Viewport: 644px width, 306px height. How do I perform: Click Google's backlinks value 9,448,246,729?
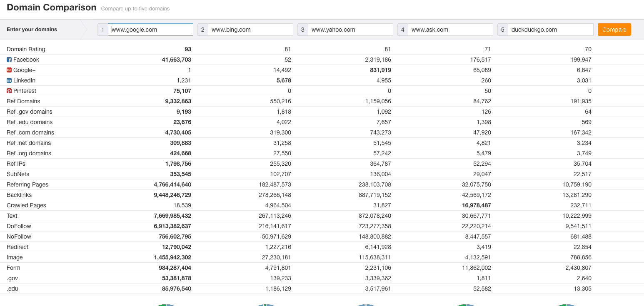[x=172, y=195]
